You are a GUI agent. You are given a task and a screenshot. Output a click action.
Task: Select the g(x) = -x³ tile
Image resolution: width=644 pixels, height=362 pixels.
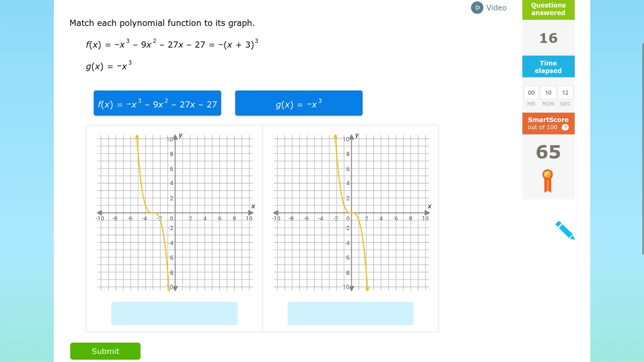[x=298, y=103]
